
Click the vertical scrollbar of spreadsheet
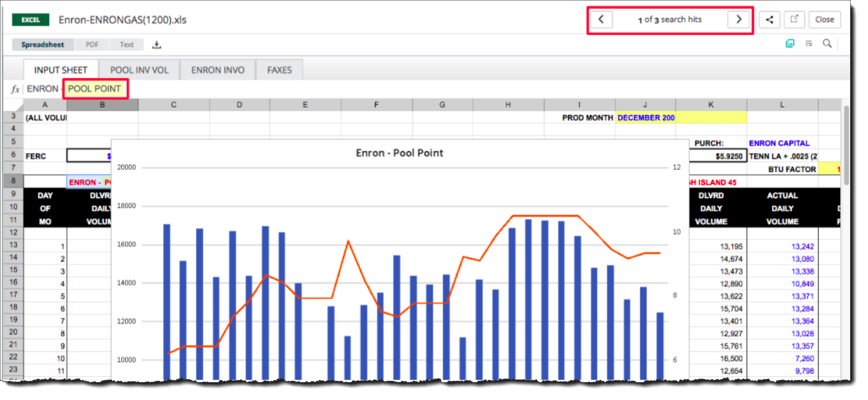coord(846,146)
